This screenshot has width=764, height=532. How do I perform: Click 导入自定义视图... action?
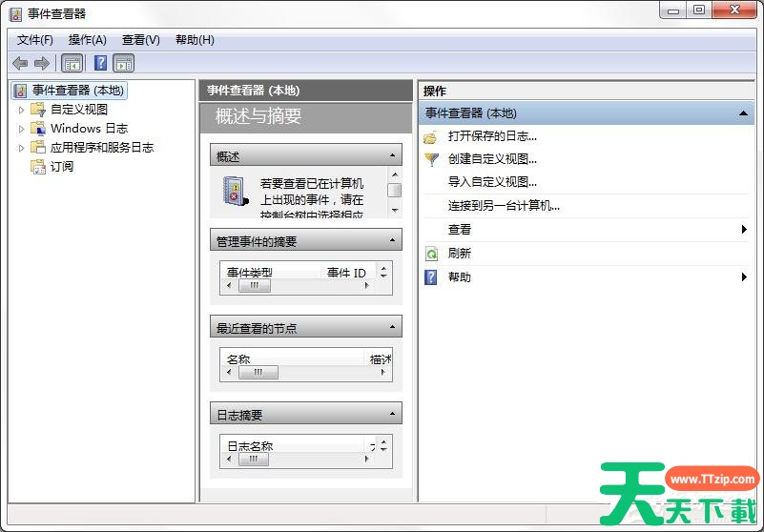[x=492, y=182]
